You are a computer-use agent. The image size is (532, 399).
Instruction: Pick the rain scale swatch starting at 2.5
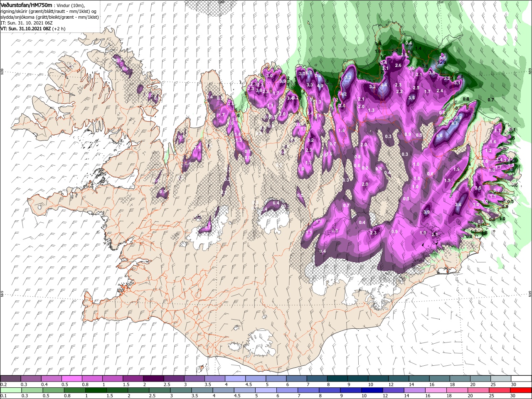pyautogui.click(x=160, y=390)
